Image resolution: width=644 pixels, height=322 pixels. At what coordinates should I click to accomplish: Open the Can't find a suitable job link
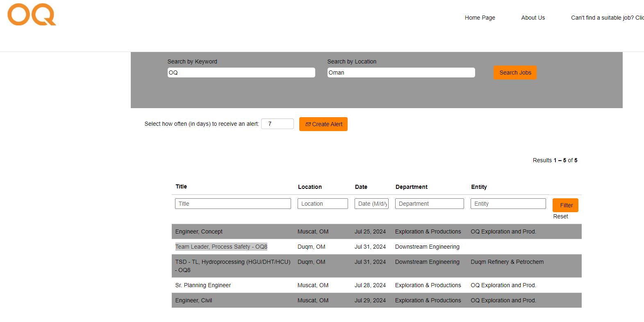[607, 18]
